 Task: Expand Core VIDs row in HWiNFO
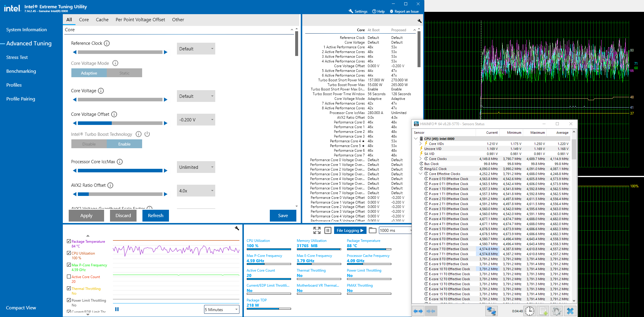(x=421, y=144)
